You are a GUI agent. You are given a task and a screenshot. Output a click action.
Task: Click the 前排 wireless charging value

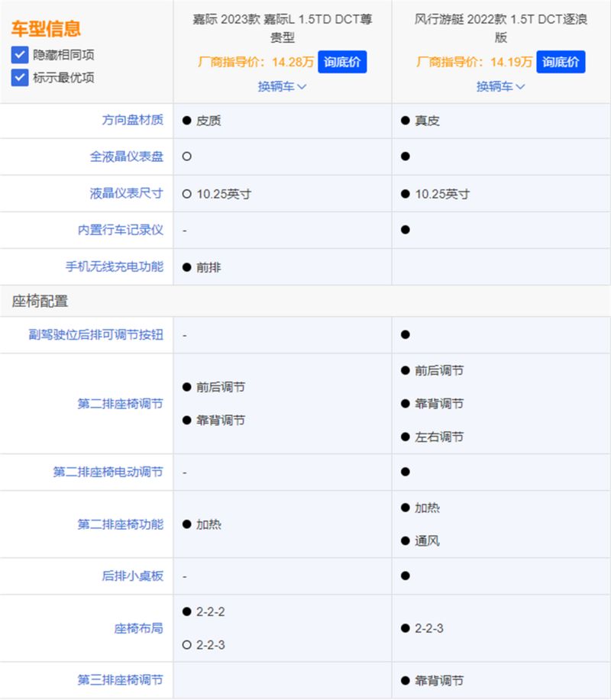pos(209,267)
